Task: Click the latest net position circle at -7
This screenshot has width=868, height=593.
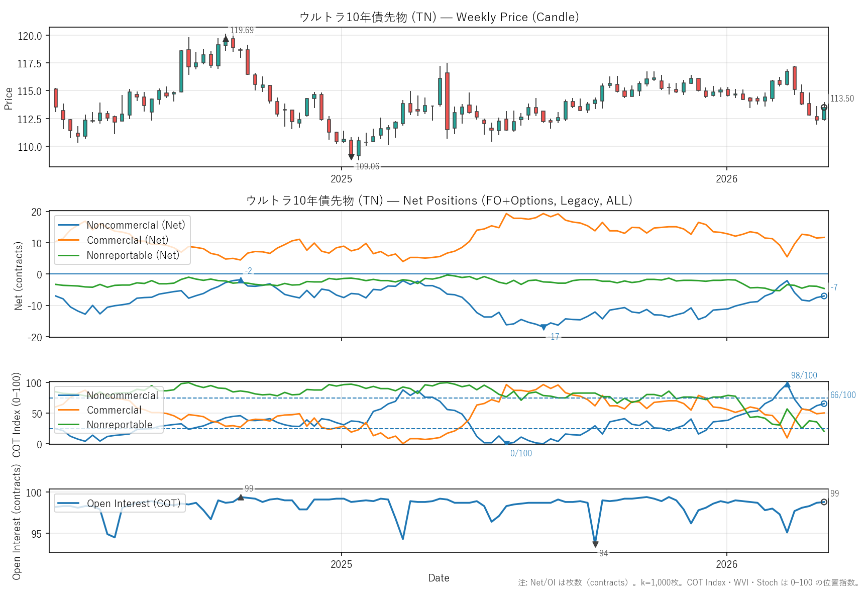Action: pos(824,296)
